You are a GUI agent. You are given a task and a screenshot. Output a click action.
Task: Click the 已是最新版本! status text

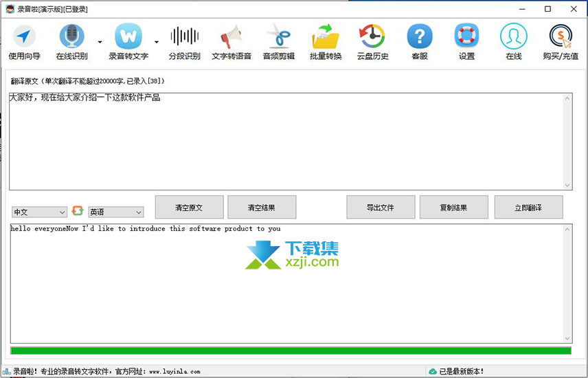(x=461, y=372)
